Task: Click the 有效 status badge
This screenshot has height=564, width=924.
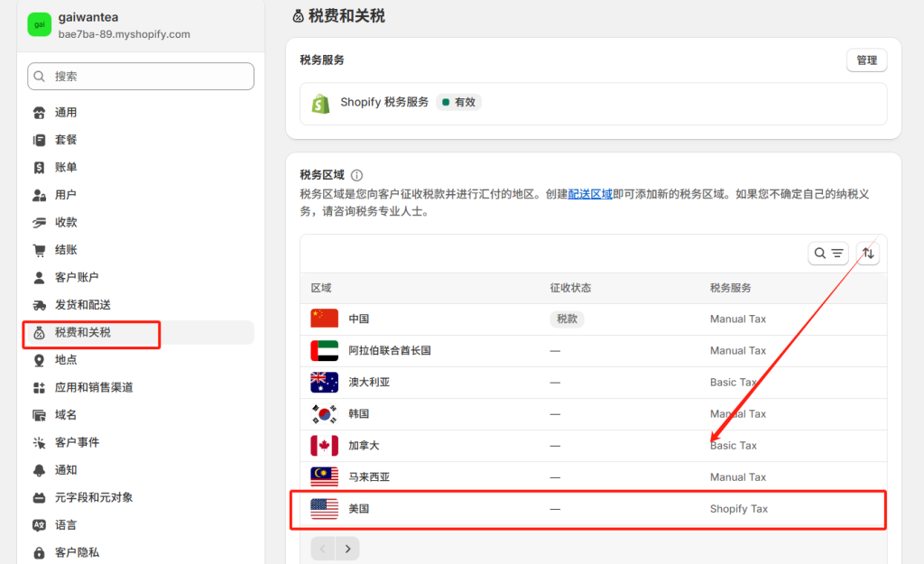Action: pyautogui.click(x=459, y=102)
